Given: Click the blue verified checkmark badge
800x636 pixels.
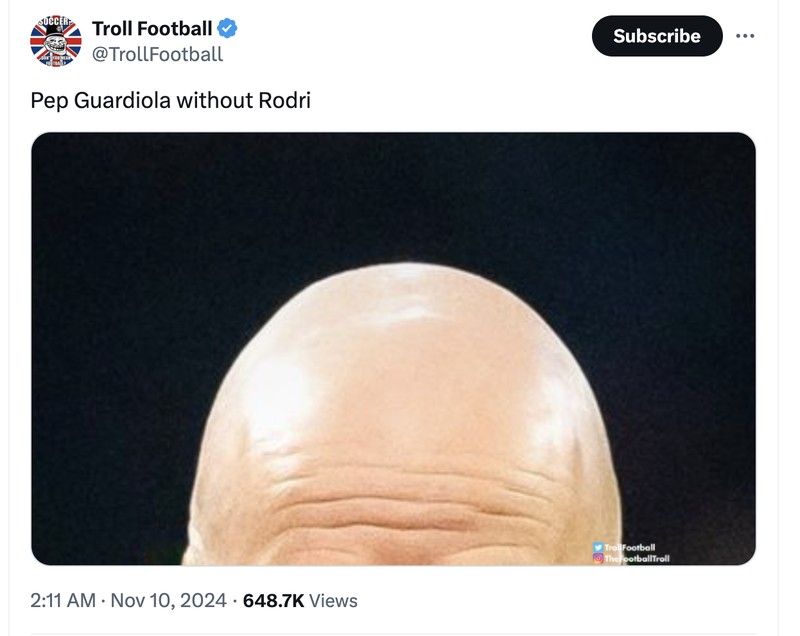Looking at the screenshot, I should coord(227,29).
